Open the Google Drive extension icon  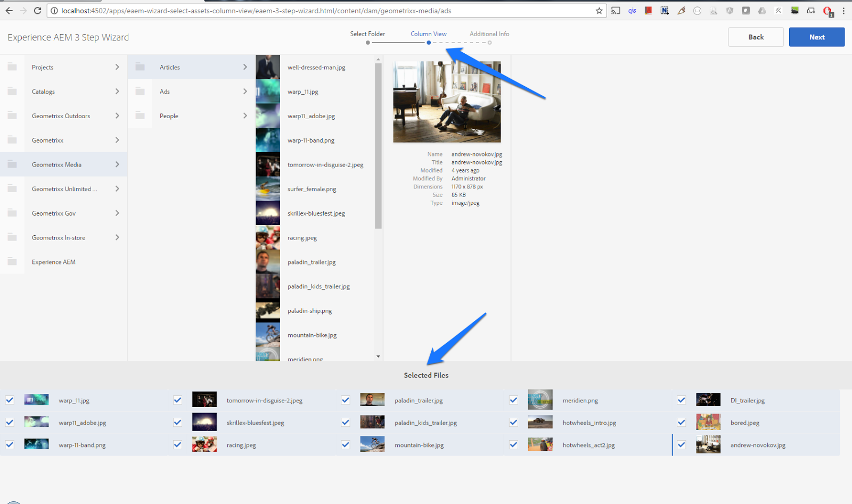tap(761, 10)
